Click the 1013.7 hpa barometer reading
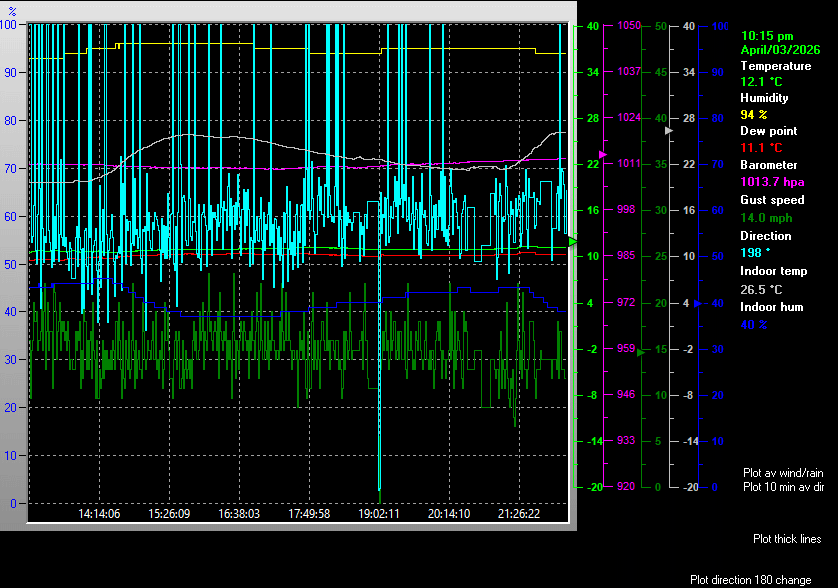 click(x=771, y=182)
